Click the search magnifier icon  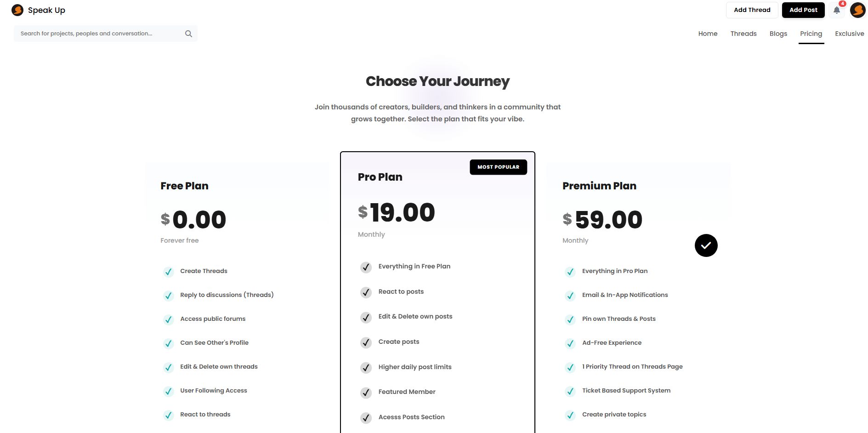point(188,34)
